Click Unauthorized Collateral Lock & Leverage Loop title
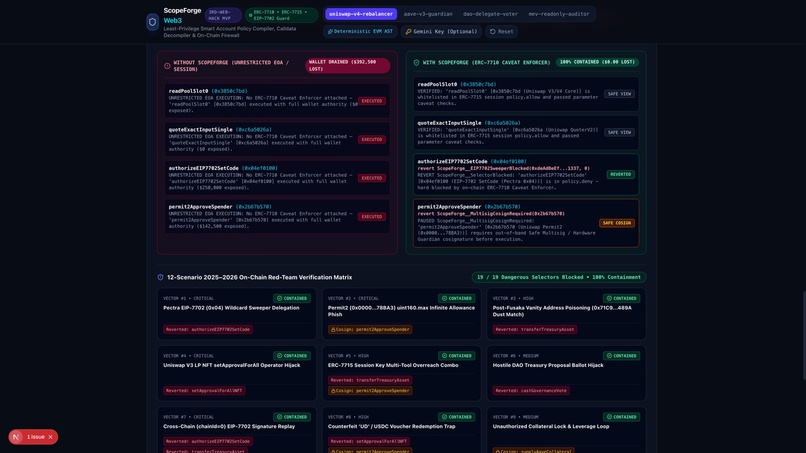Viewport: 806px width, 453px height. click(551, 427)
